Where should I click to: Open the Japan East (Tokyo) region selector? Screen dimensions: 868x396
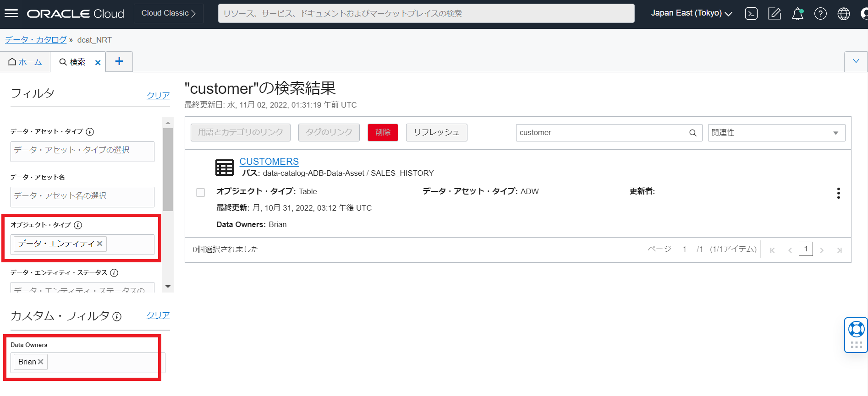[x=691, y=13]
